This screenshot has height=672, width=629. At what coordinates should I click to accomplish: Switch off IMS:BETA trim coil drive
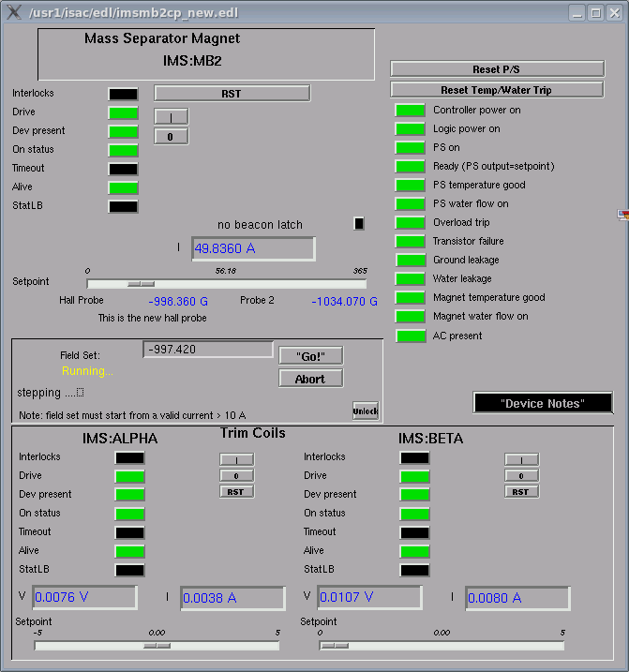521,476
